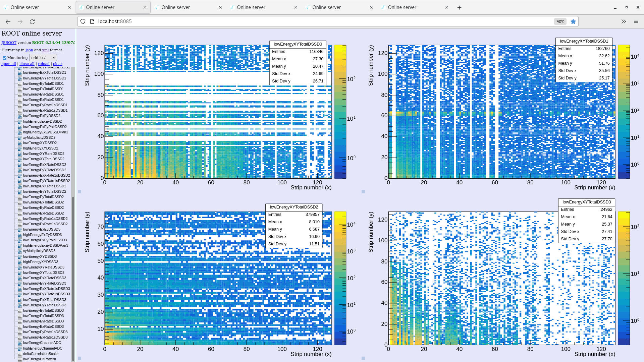Click the icon beside xyMultiplicityDSSD3
Image resolution: width=644 pixels, height=362 pixels.
pyautogui.click(x=20, y=251)
